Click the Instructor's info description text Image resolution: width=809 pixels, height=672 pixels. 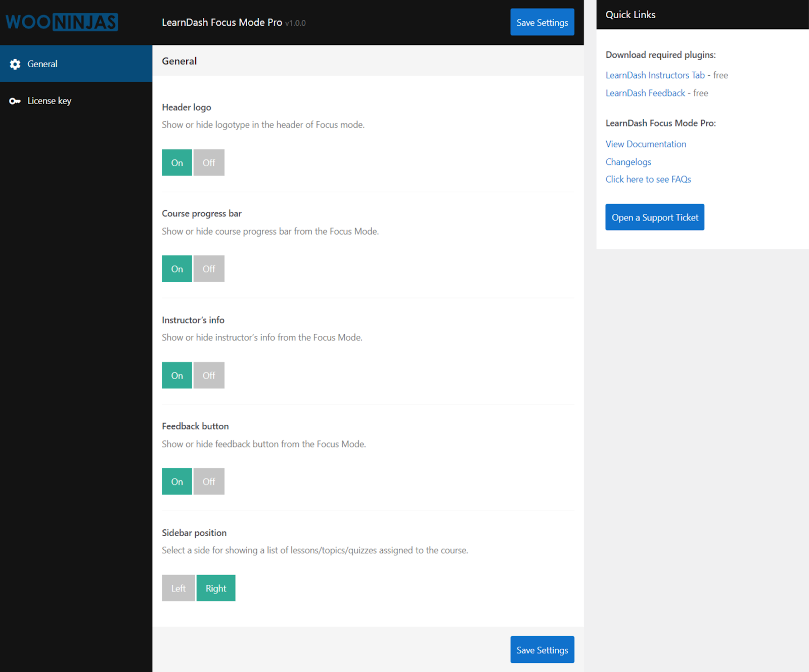(x=262, y=338)
